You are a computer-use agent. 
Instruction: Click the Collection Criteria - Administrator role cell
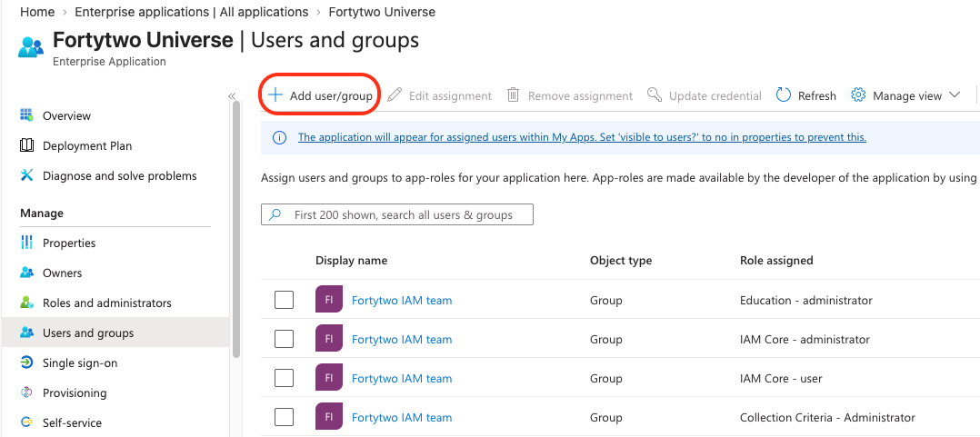(827, 418)
